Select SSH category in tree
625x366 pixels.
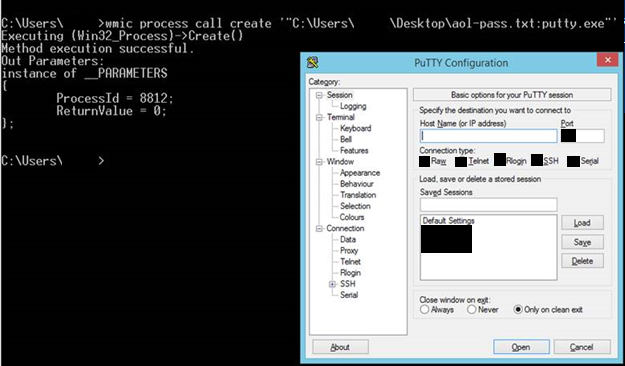pyautogui.click(x=348, y=284)
